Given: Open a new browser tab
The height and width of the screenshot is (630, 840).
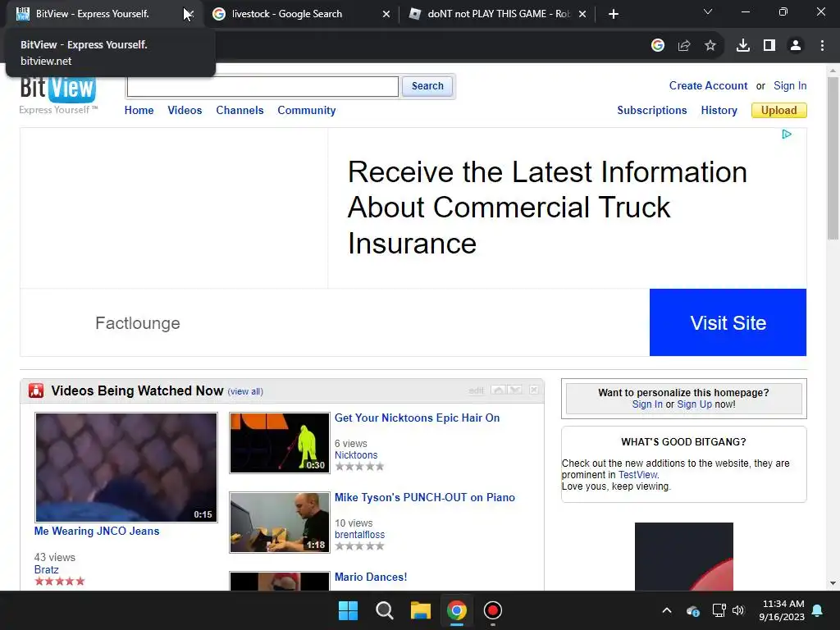Looking at the screenshot, I should (x=614, y=14).
